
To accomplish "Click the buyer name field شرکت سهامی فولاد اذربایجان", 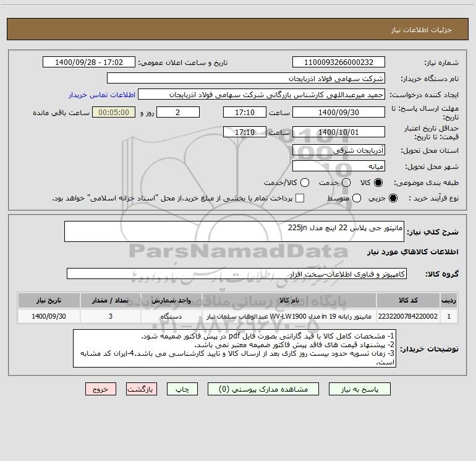I will (246, 78).
